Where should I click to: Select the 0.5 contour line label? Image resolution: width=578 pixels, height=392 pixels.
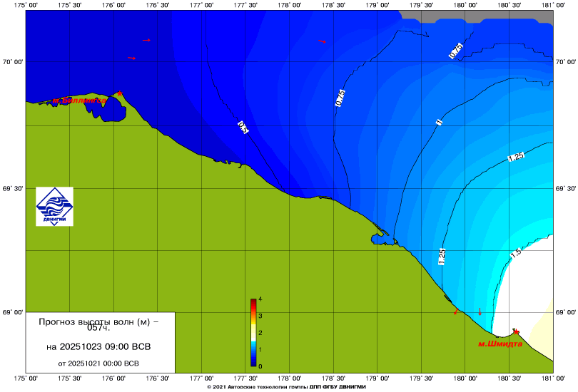click(243, 128)
